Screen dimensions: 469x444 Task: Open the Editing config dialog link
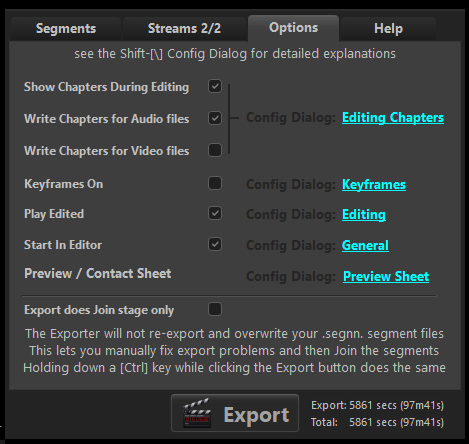[364, 215]
